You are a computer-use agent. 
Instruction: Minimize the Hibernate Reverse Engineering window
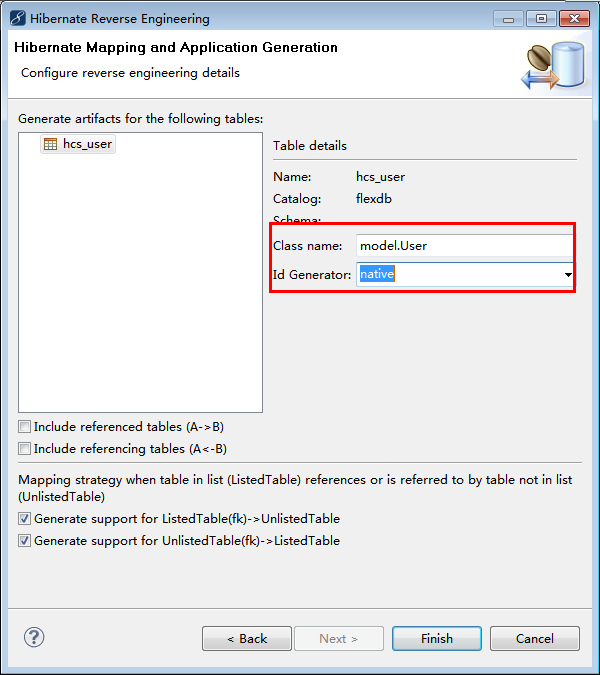point(508,19)
